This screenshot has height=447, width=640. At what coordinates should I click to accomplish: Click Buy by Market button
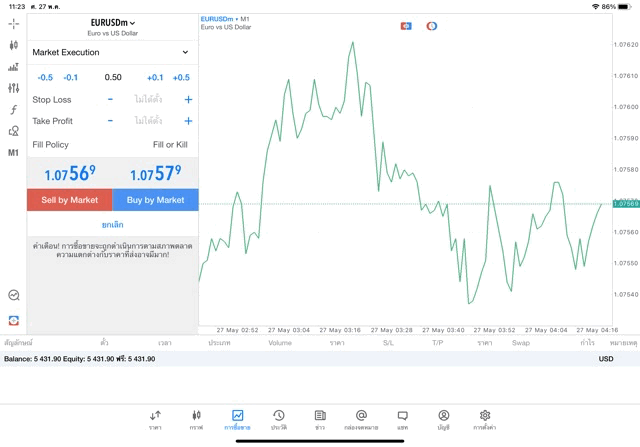click(156, 200)
